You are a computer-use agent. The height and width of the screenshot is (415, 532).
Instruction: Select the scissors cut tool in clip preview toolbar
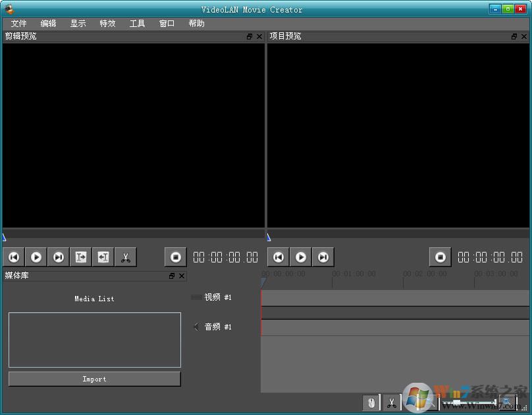click(x=125, y=256)
